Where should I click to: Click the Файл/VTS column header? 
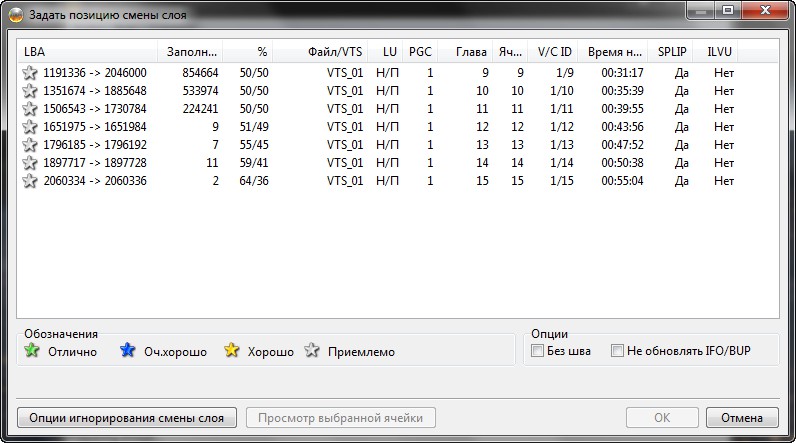(x=320, y=52)
